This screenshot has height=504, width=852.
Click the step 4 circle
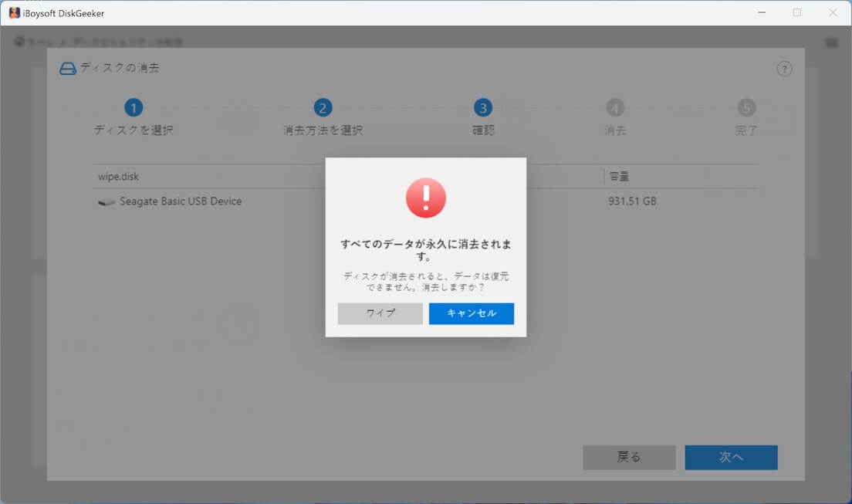click(x=615, y=108)
